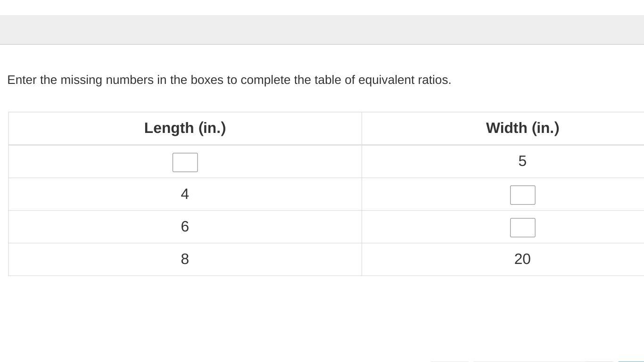Click the word "table" in the instructions

[x=328, y=80]
